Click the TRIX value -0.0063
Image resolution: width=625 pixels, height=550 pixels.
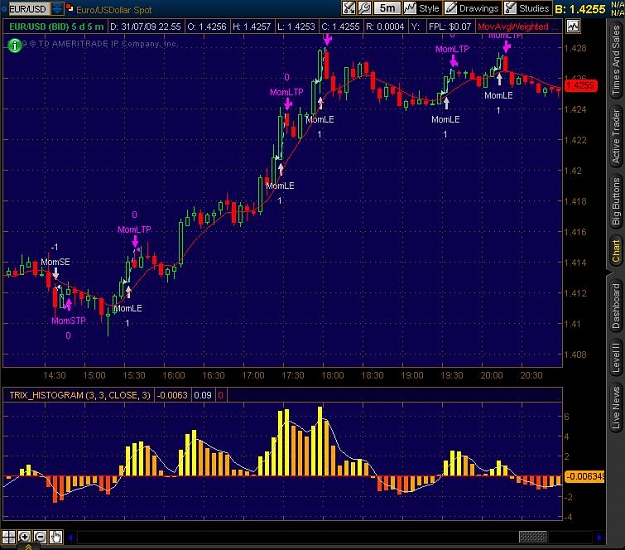[x=172, y=395]
